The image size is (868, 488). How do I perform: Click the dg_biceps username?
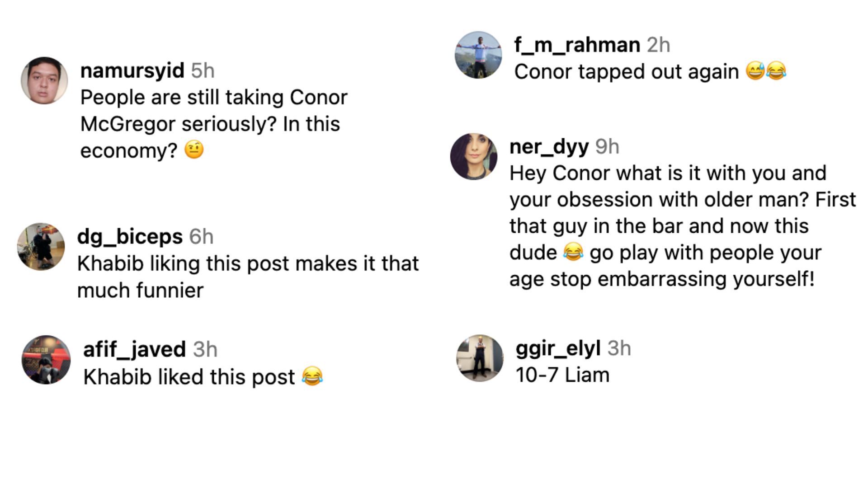pyautogui.click(x=130, y=237)
